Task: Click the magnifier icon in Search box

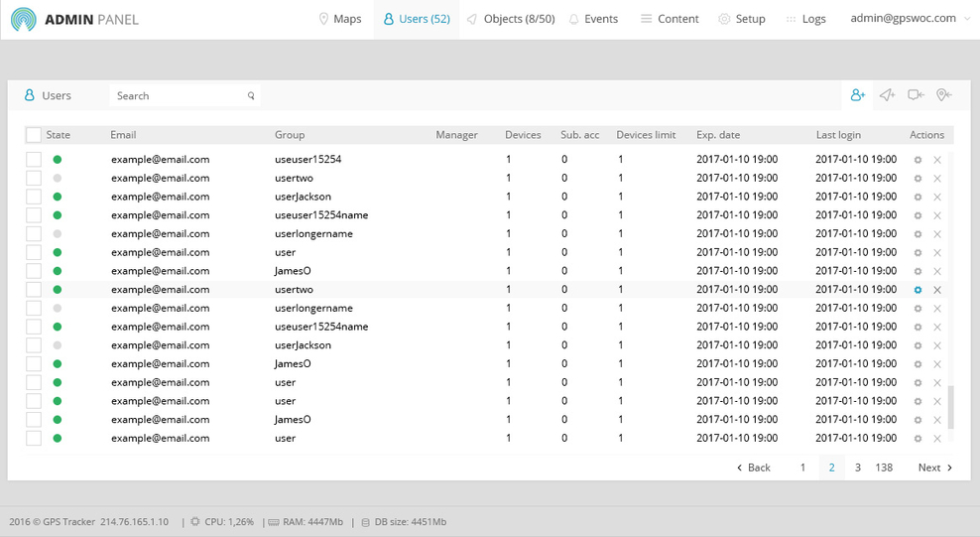Action: tap(251, 95)
